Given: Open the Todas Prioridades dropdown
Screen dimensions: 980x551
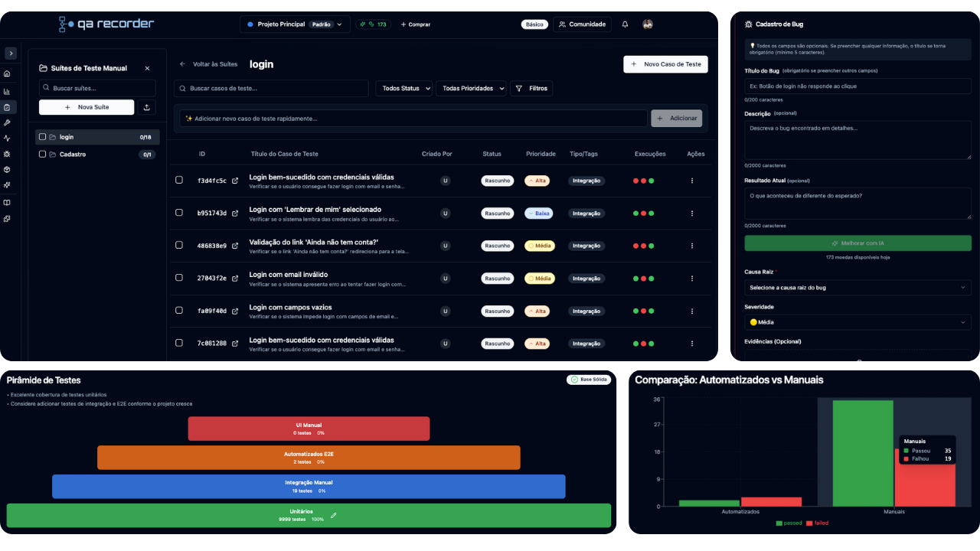Looking at the screenshot, I should tap(471, 88).
